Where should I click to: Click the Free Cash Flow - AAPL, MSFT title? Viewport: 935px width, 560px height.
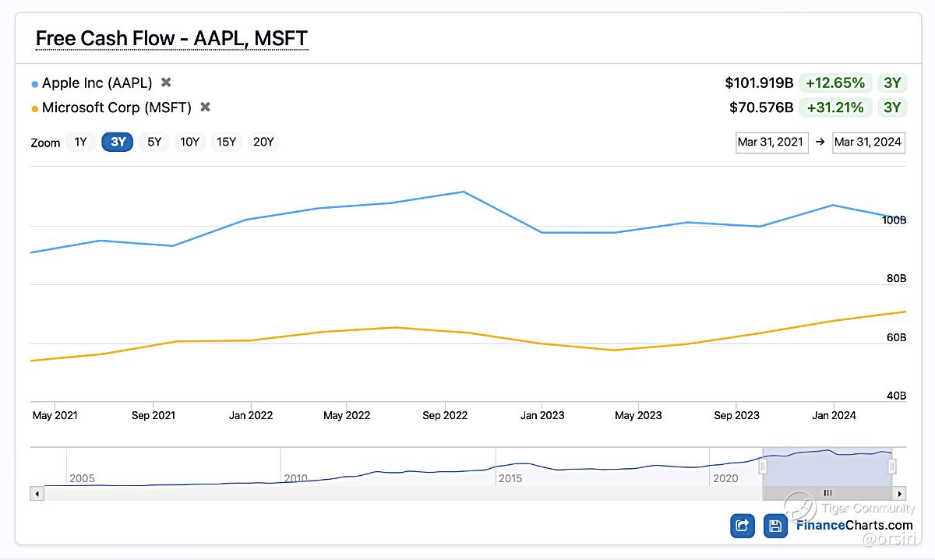171,38
